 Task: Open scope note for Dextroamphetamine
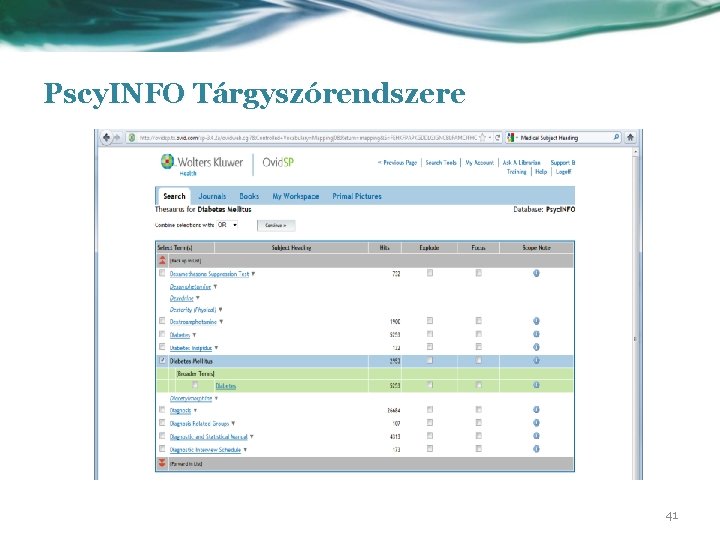click(536, 321)
